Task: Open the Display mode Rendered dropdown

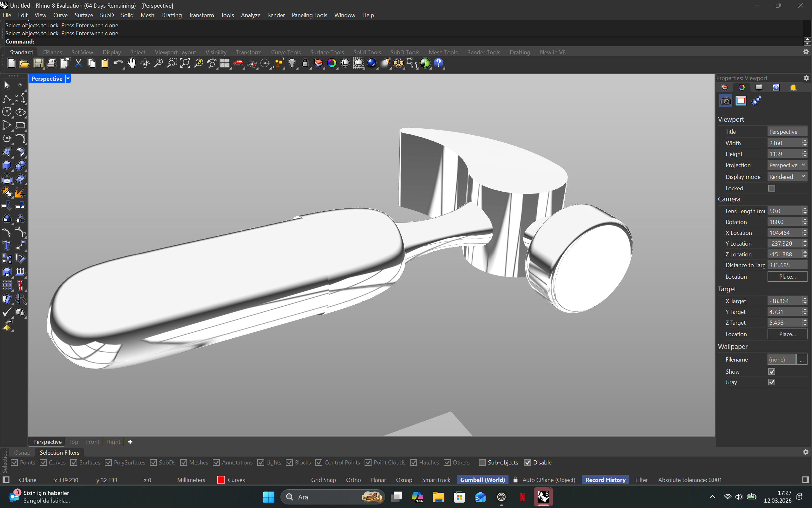Action: click(787, 177)
